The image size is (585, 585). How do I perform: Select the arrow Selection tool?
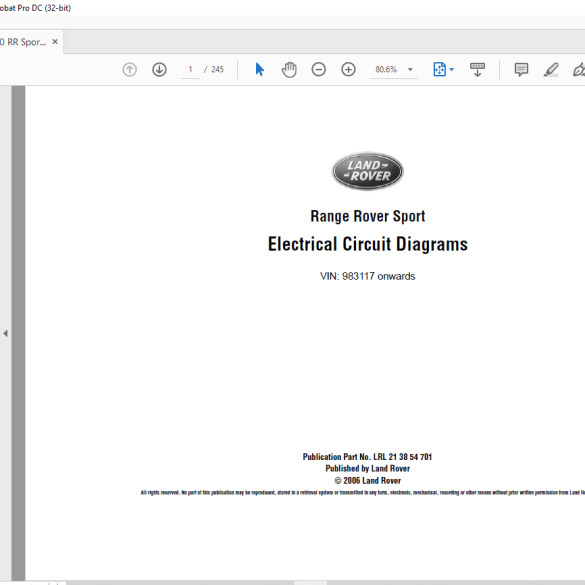click(260, 69)
